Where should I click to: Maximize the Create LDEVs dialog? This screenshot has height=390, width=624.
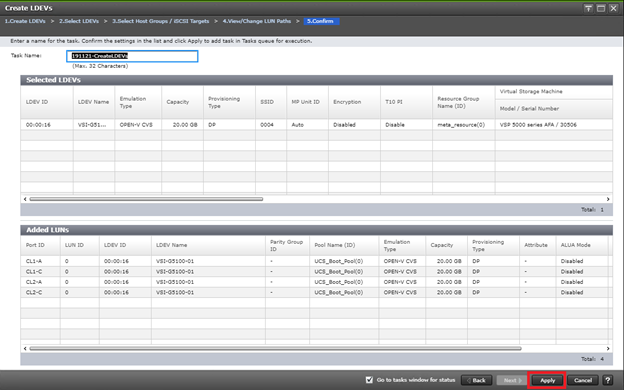pos(601,8)
